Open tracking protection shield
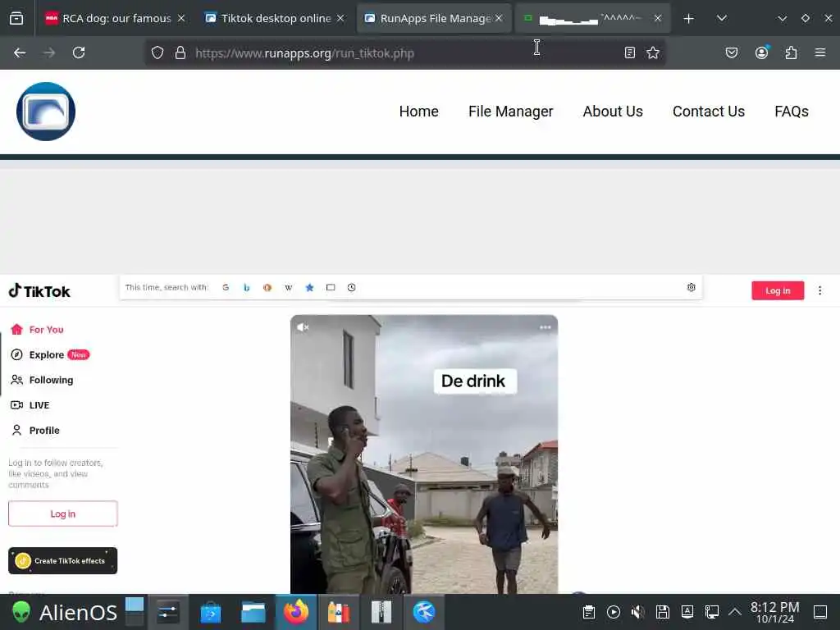 (157, 52)
